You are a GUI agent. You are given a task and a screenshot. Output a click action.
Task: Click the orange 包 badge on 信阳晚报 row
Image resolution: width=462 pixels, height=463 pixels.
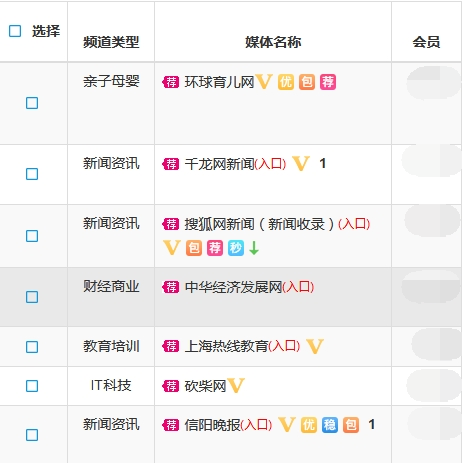point(351,425)
